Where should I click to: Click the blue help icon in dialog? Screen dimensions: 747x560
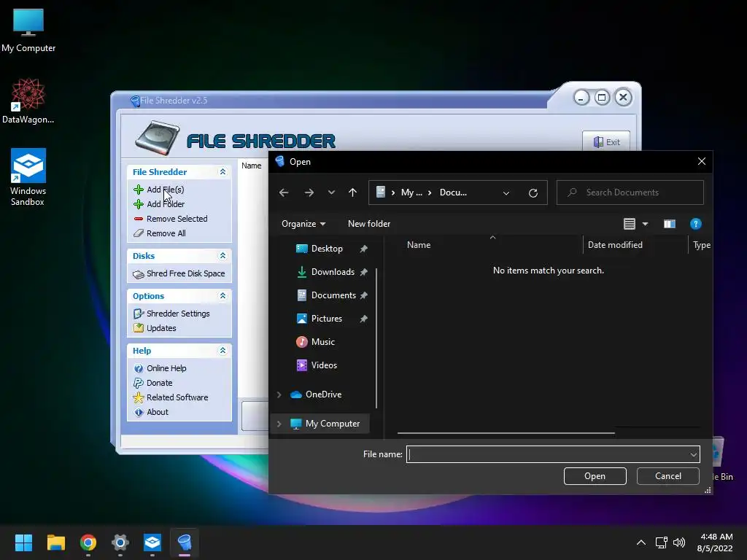pos(695,224)
